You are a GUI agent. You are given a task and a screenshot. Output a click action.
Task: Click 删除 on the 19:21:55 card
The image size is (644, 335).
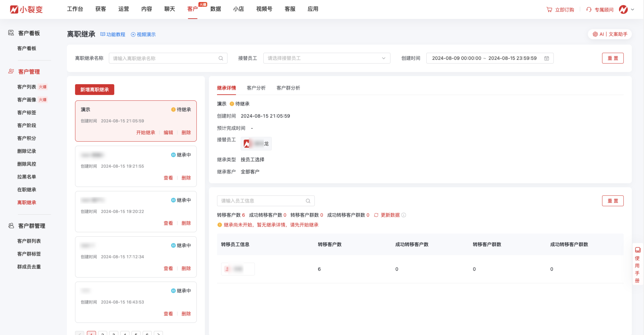point(186,178)
